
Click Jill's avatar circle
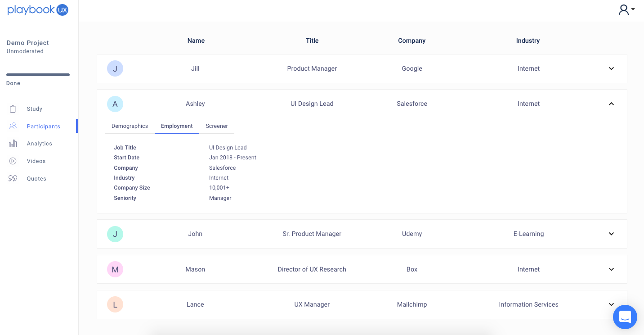(115, 68)
